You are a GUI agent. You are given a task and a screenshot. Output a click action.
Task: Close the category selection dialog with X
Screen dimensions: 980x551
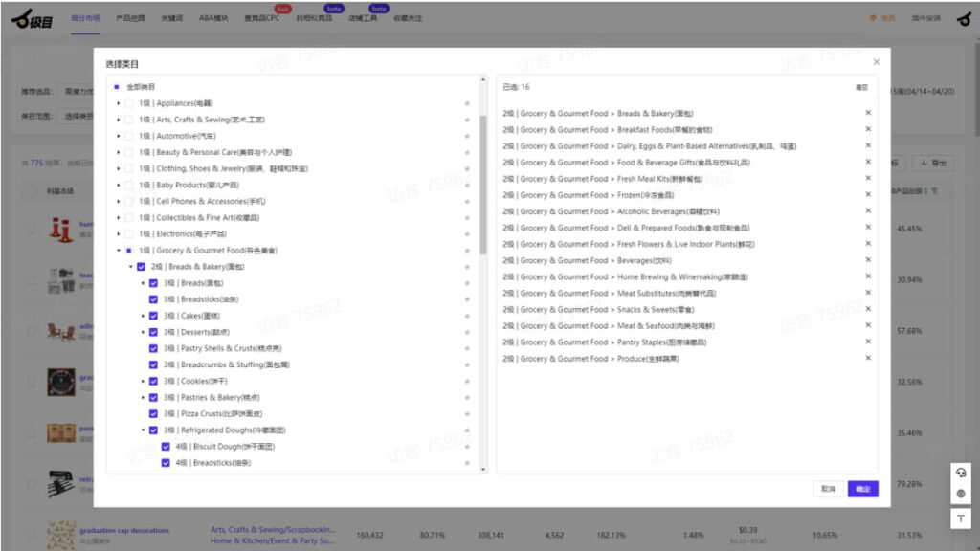tap(876, 62)
